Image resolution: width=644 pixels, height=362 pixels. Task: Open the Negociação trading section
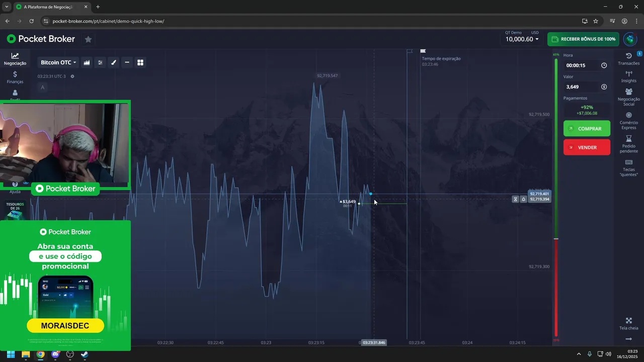coord(15,59)
